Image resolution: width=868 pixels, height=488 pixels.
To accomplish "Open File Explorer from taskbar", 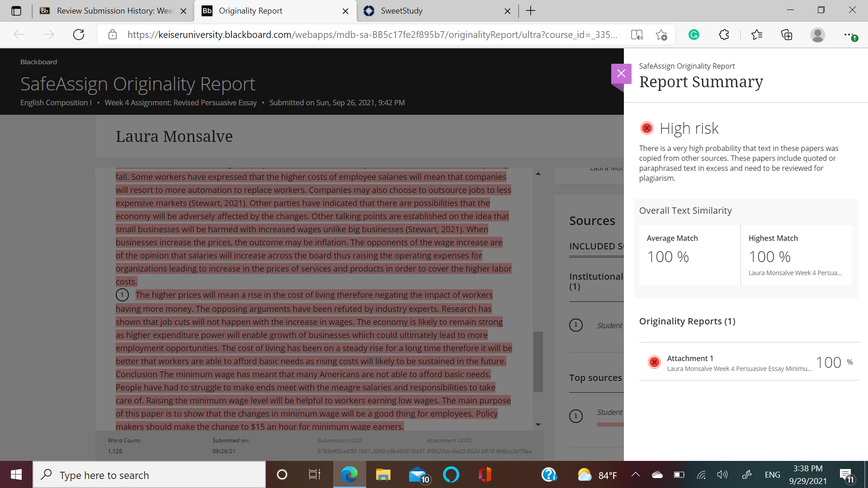I will coord(383,474).
